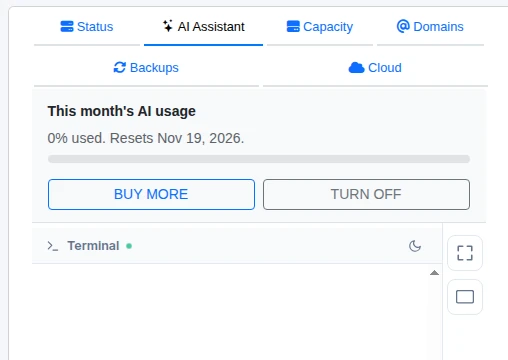Click the BUY MORE button
The height and width of the screenshot is (360, 508).
[x=151, y=194]
